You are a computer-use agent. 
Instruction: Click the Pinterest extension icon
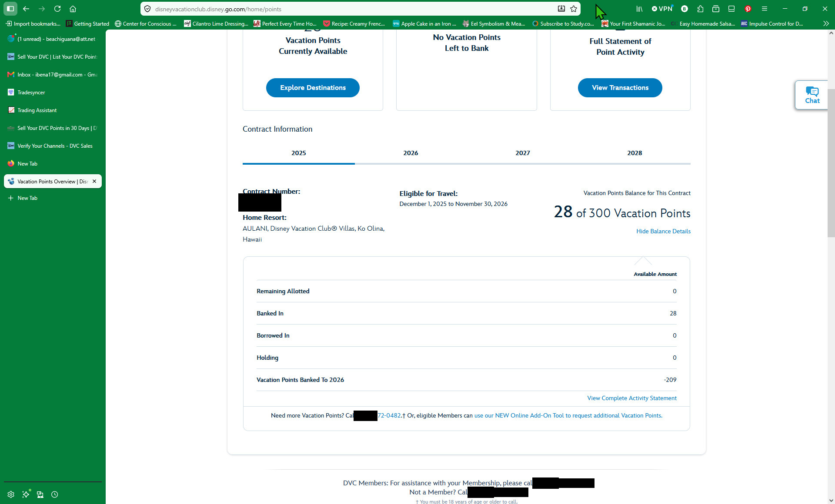coord(748,9)
